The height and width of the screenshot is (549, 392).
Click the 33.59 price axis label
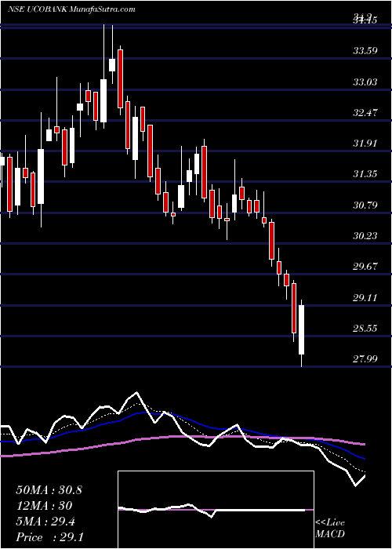tap(365, 51)
